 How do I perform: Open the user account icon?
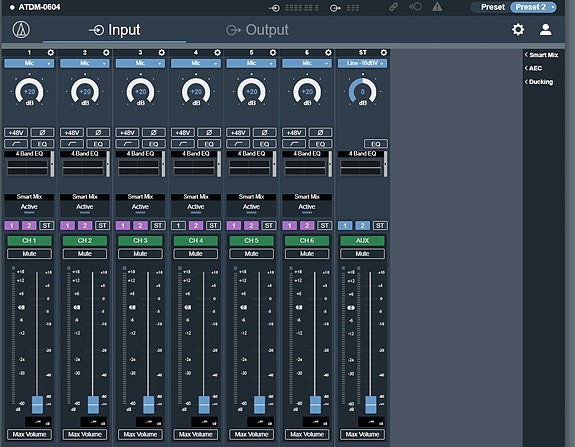545,30
